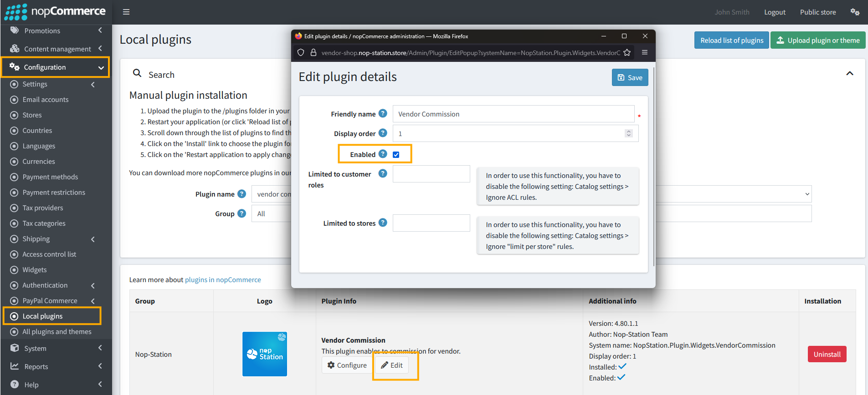Collapse the Configuration menu chevron
868x395 pixels.
point(101,68)
